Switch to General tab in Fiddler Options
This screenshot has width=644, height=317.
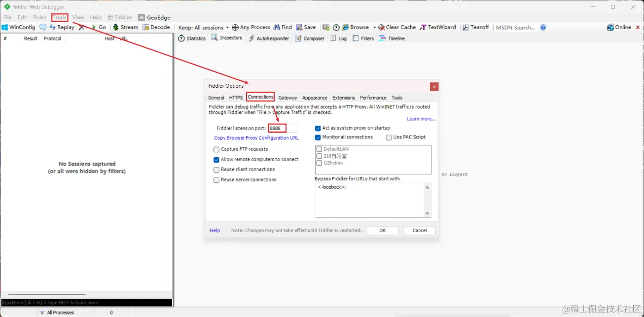pyautogui.click(x=216, y=98)
